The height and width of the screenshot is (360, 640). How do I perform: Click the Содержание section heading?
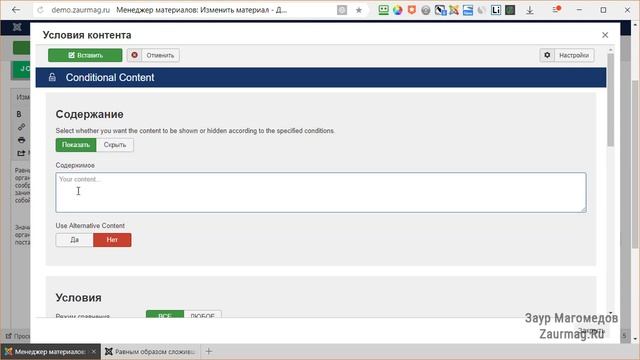coord(89,114)
